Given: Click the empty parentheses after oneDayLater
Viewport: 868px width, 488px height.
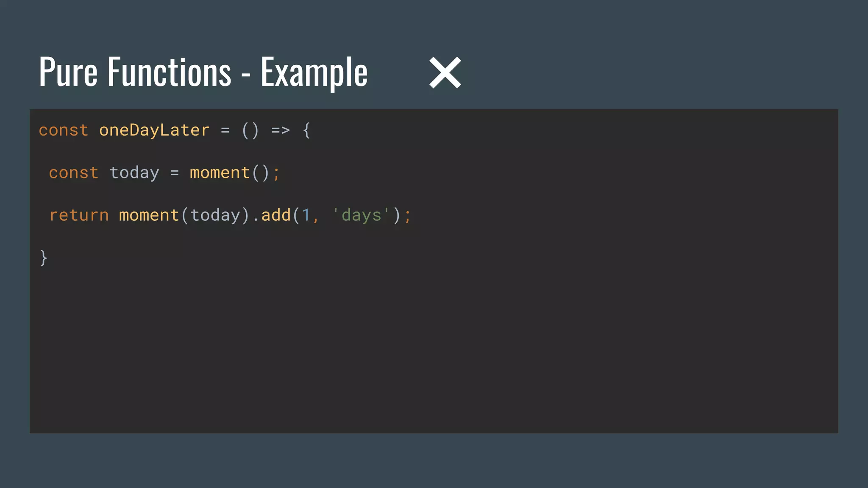Looking at the screenshot, I should point(250,130).
